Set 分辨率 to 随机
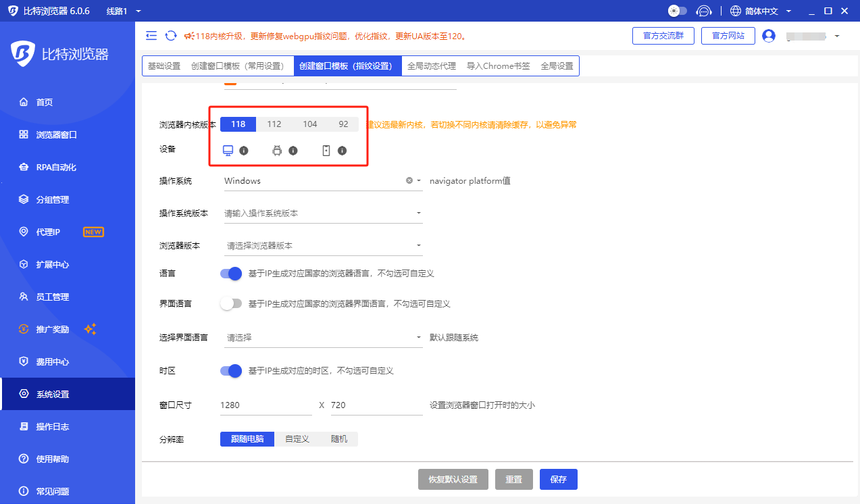The height and width of the screenshot is (504, 860). (339, 439)
